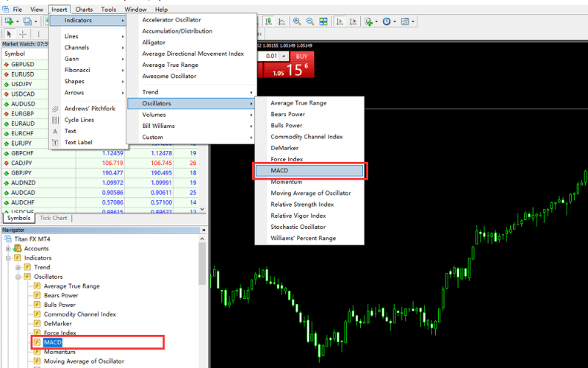This screenshot has height=368, width=588.
Task: Open the Bill Williams submenu
Action: pos(191,126)
